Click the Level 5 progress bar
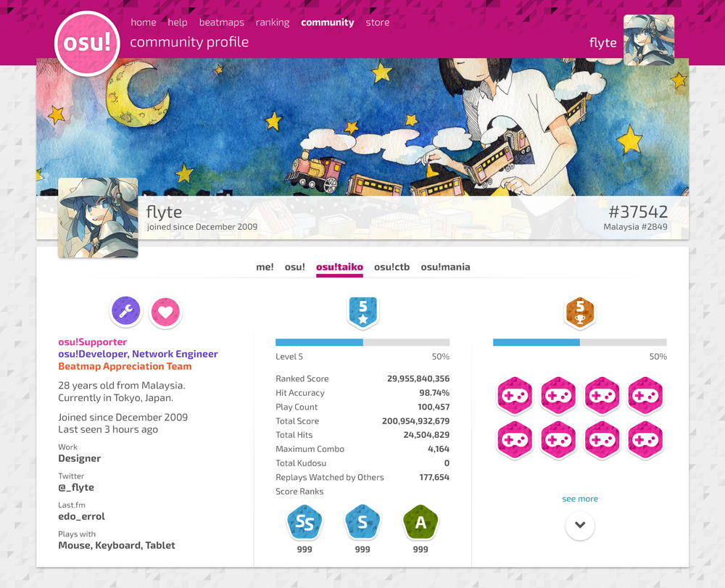 [362, 342]
